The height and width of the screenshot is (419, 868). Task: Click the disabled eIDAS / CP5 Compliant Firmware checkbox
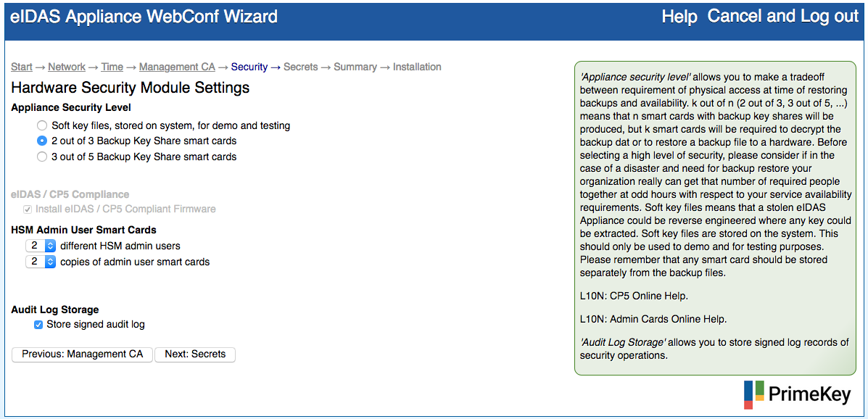point(28,209)
